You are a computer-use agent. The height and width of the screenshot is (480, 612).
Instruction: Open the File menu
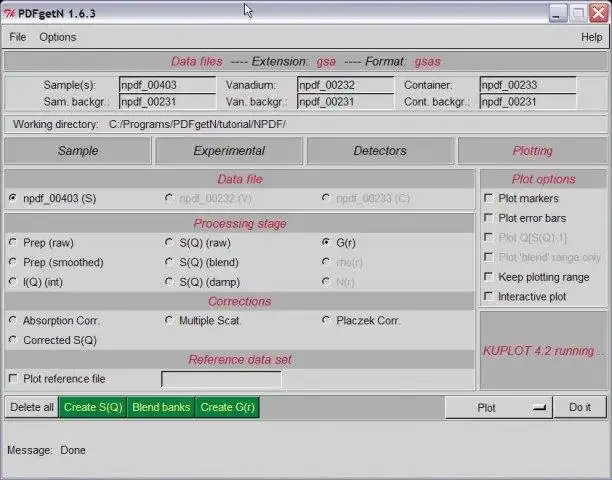click(x=18, y=37)
